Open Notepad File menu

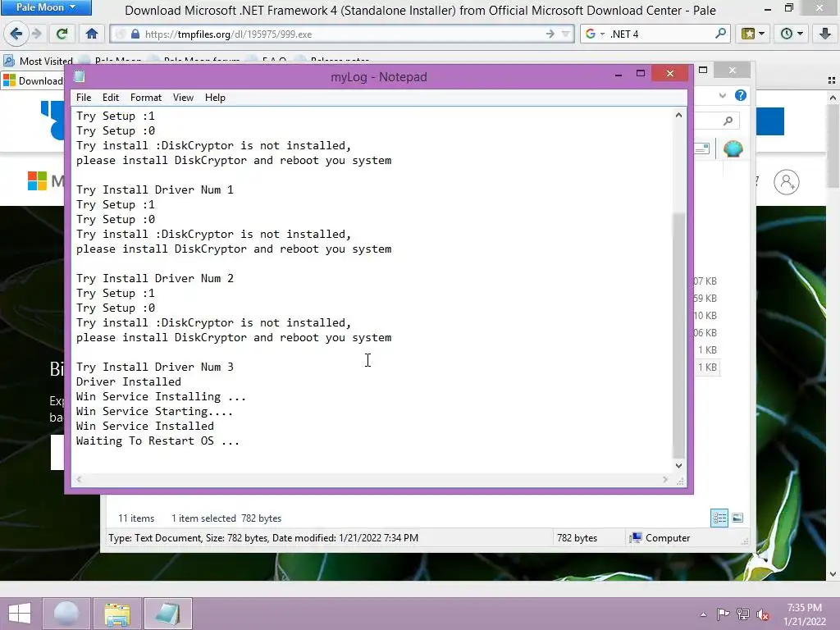click(x=84, y=98)
